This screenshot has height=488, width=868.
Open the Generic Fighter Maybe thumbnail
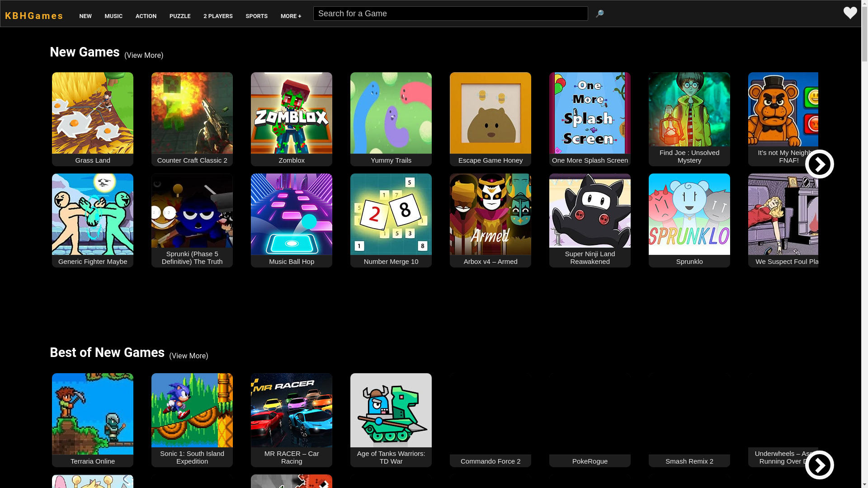pyautogui.click(x=93, y=214)
